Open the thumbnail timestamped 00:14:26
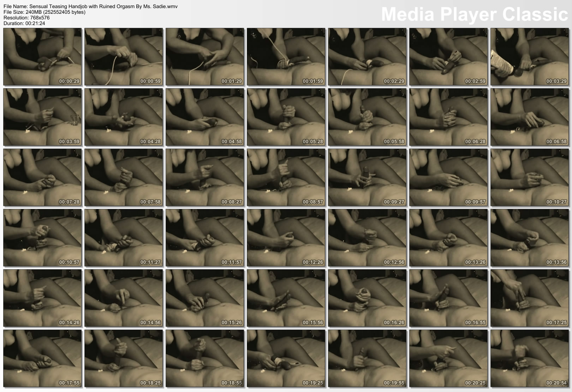This screenshot has height=392, width=572. pos(42,298)
